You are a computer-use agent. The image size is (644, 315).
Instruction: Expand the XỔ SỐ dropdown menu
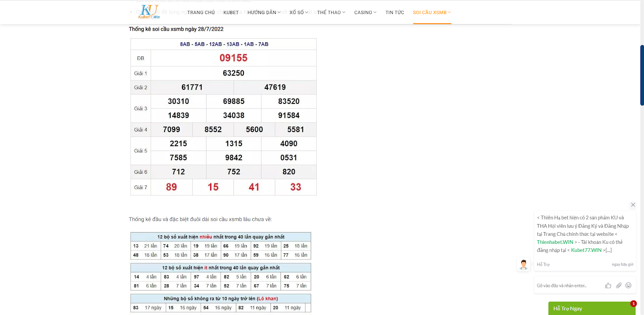299,12
